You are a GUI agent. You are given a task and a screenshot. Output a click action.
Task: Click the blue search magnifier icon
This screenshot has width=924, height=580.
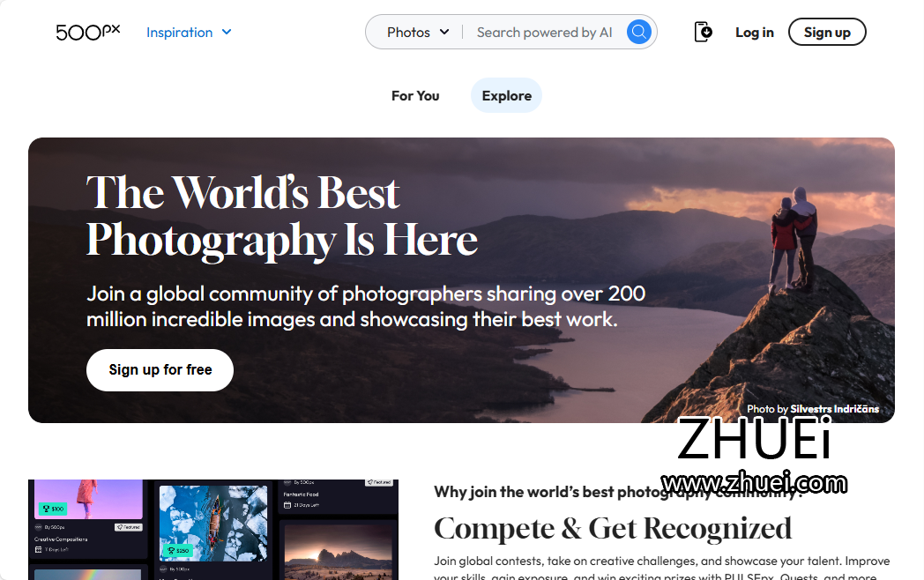[x=639, y=32]
